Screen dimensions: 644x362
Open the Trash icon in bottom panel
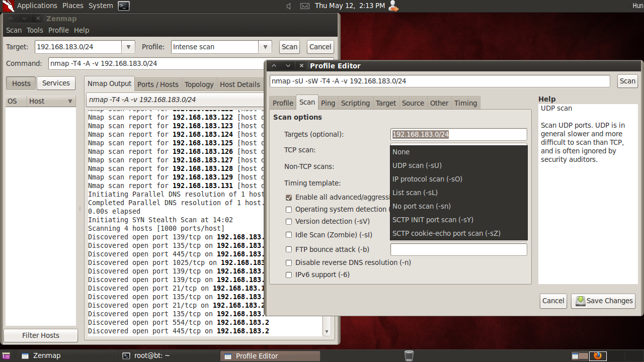click(x=409, y=355)
